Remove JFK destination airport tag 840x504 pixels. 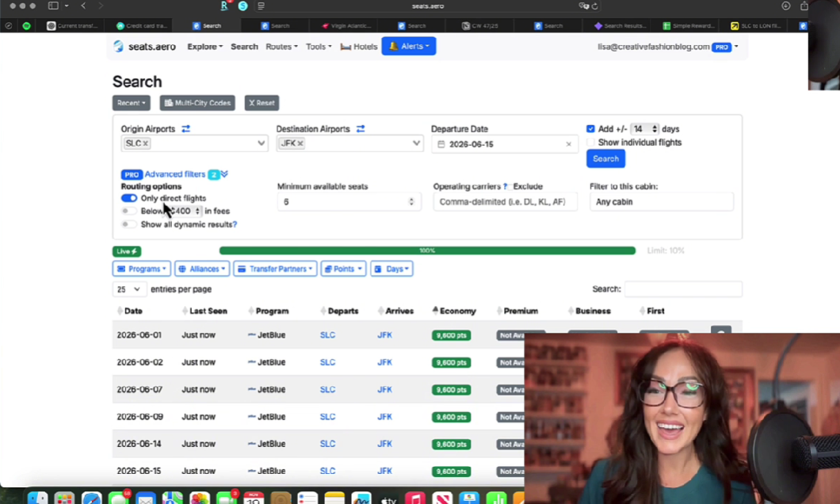pyautogui.click(x=300, y=143)
